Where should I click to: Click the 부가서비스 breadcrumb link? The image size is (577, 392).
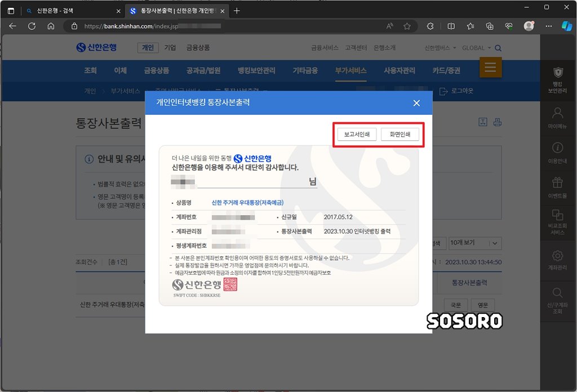[125, 91]
